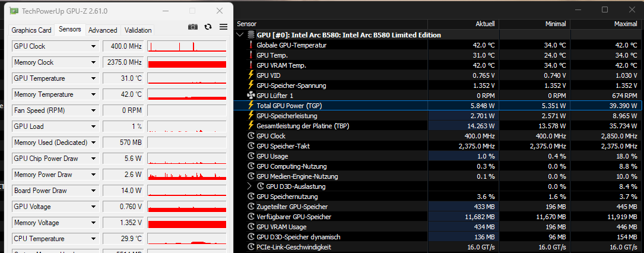Switch to the Graphics Card tab
Viewport: 644px width, 253px height.
pos(31,30)
